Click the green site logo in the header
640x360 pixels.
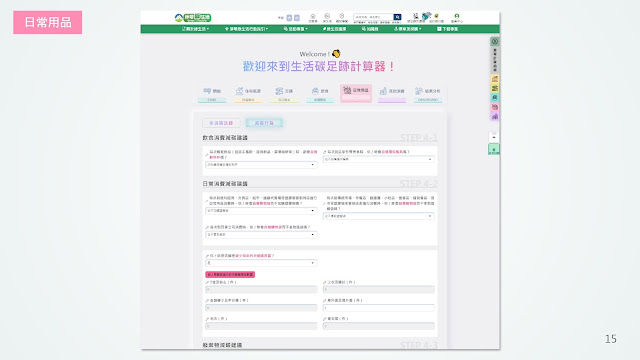pyautogui.click(x=193, y=18)
